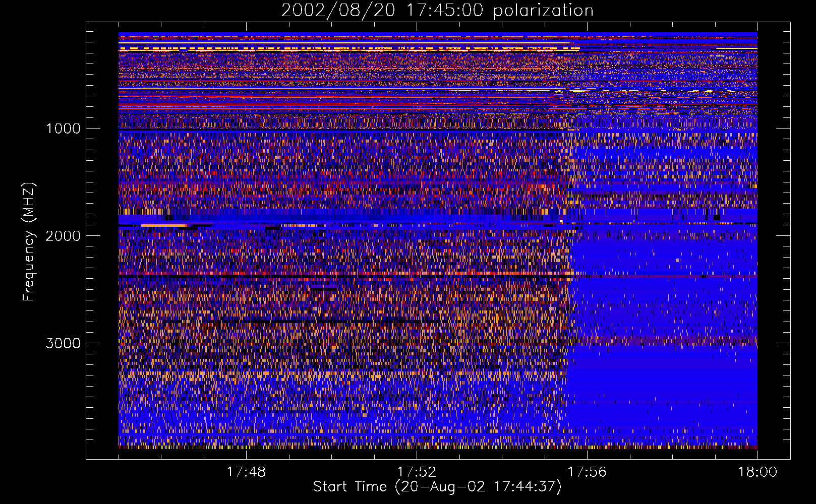Click the "2000" frequency tick label
The image size is (816, 504).
[x=63, y=236]
